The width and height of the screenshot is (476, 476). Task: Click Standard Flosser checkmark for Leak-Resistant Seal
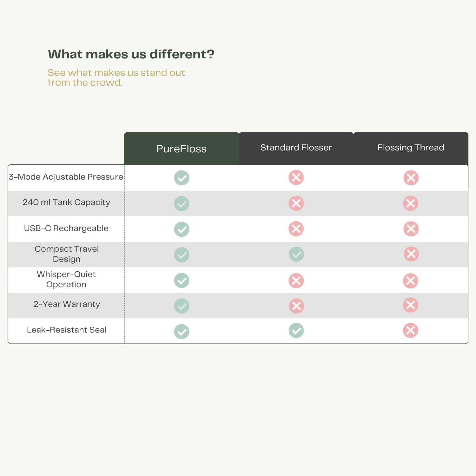point(296,330)
